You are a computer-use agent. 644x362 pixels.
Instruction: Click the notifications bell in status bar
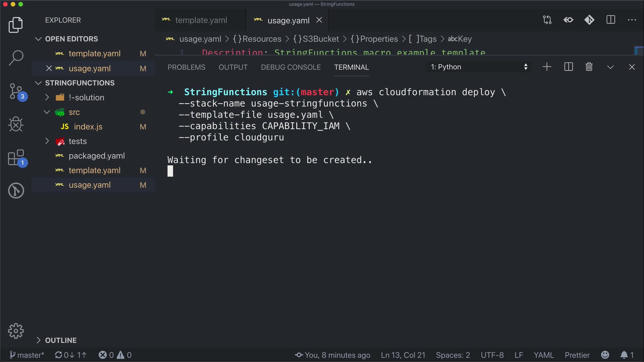[x=624, y=355]
